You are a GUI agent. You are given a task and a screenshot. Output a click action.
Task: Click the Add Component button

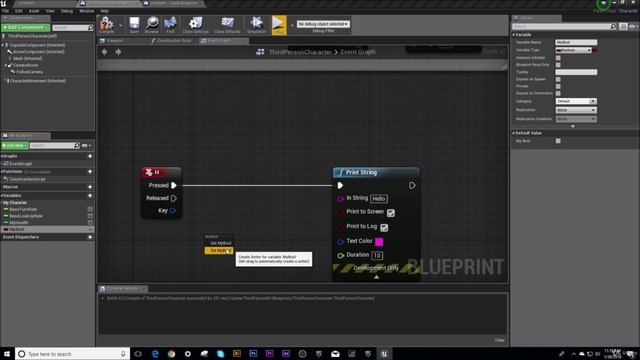(x=26, y=27)
